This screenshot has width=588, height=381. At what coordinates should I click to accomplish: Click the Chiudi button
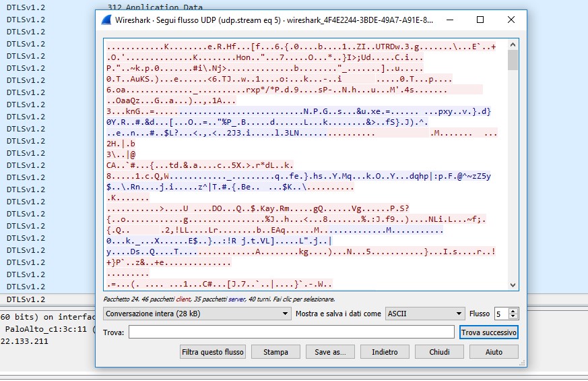click(439, 352)
